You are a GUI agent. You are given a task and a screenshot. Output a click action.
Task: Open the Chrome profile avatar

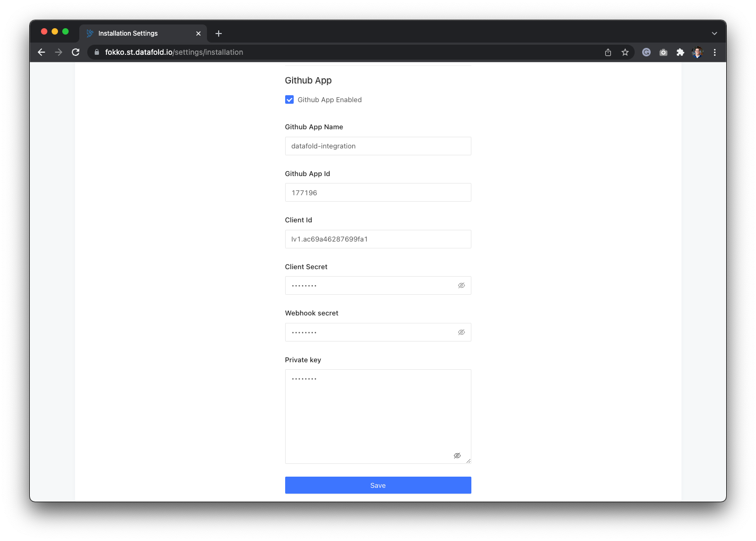coord(697,52)
